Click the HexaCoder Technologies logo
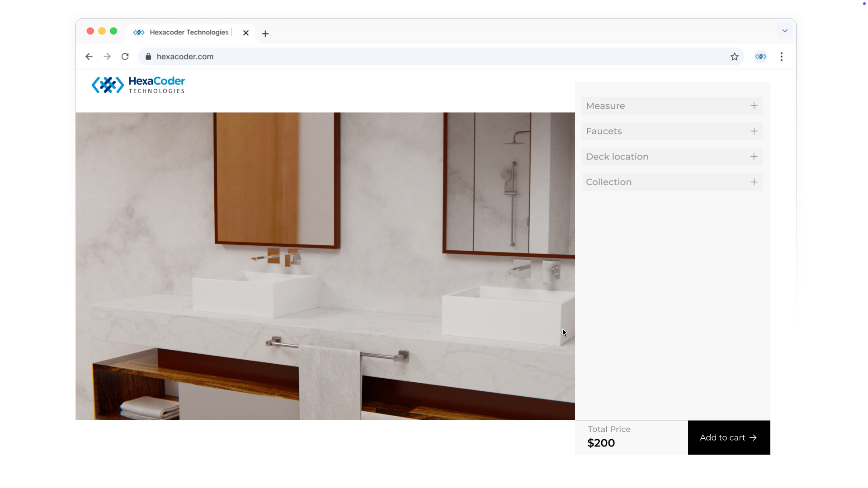The width and height of the screenshot is (868, 488). point(138,85)
